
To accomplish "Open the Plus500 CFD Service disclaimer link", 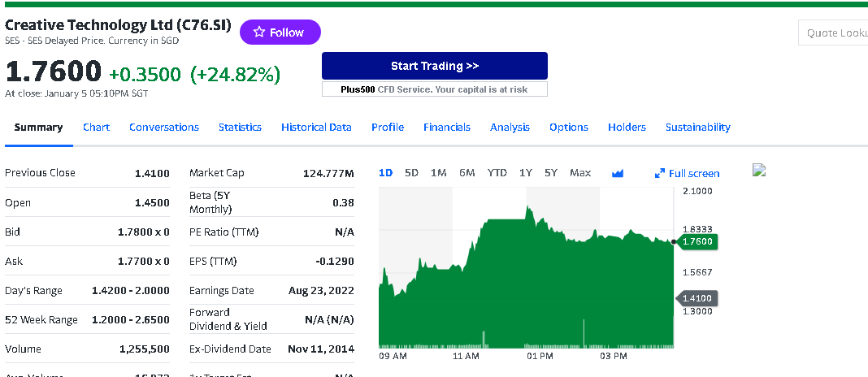I will click(x=435, y=89).
